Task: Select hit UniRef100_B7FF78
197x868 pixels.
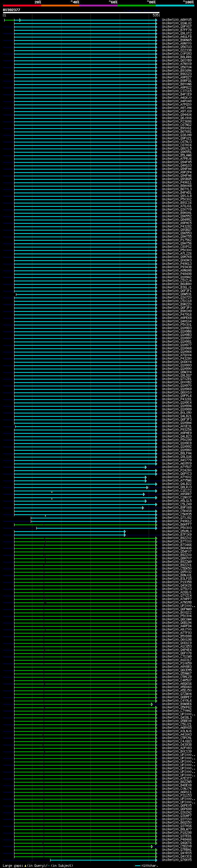Action: pos(177,30)
